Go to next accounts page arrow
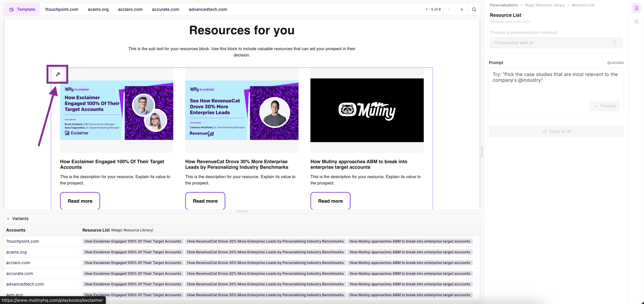This screenshot has height=304, width=644. click(462, 9)
